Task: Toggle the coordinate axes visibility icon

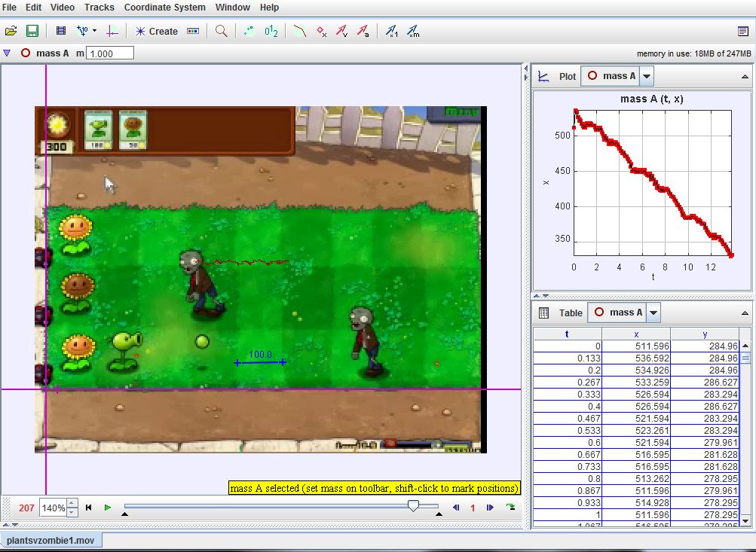Action: [x=112, y=32]
